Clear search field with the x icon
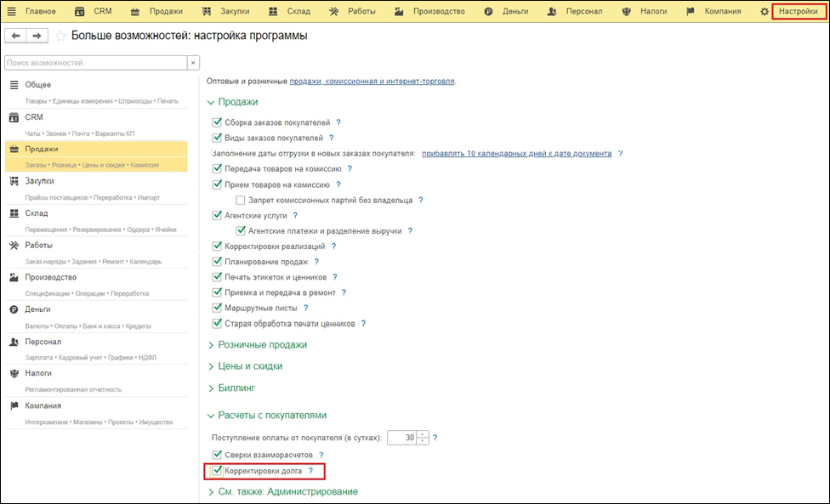This screenshot has height=504, width=830. (x=193, y=63)
